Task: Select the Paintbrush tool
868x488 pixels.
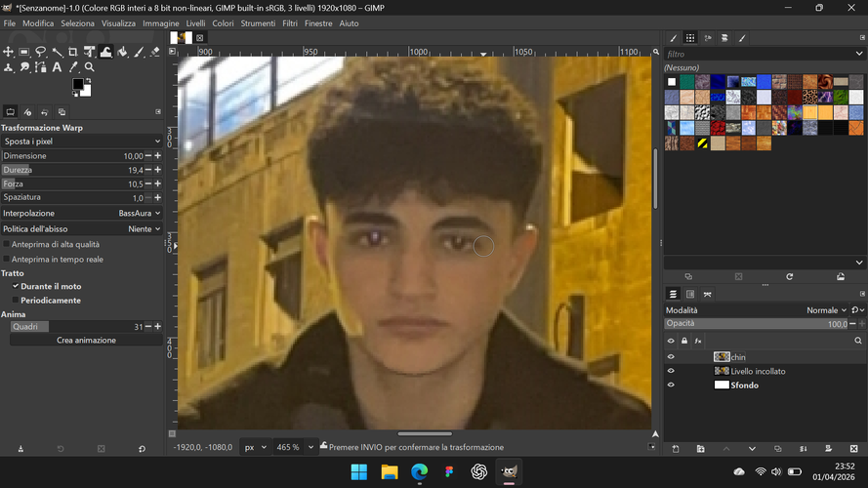Action: [x=139, y=52]
